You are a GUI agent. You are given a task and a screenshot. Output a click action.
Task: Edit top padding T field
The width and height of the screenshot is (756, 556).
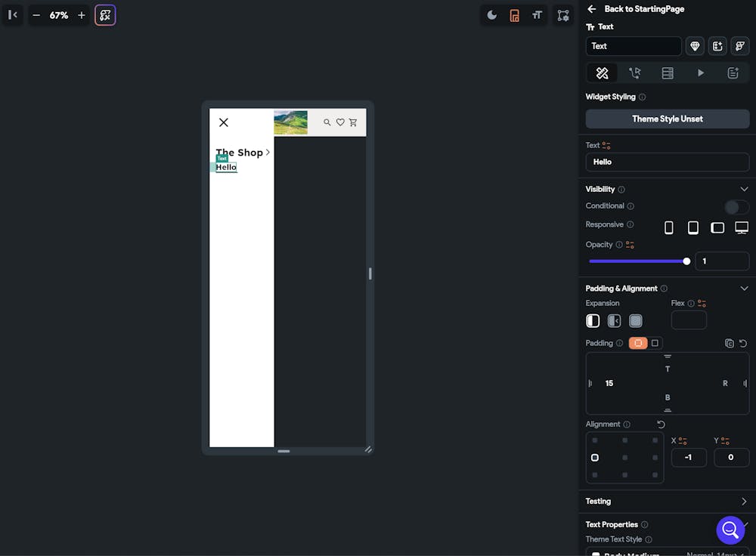coord(668,369)
